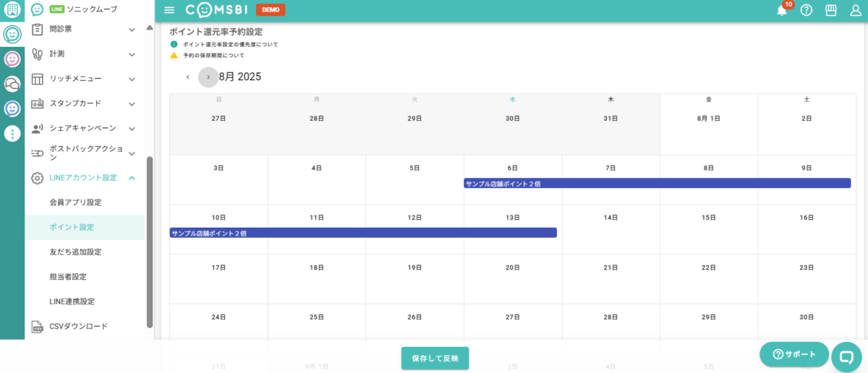Expand the ポストバックアクション chevron
This screenshot has height=373, width=868.
tap(132, 153)
